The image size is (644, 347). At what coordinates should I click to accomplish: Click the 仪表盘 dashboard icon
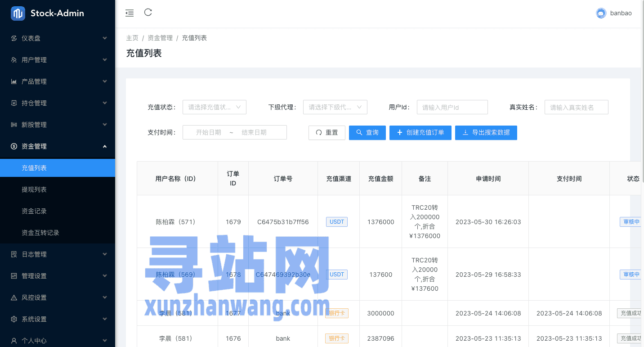pyautogui.click(x=14, y=38)
